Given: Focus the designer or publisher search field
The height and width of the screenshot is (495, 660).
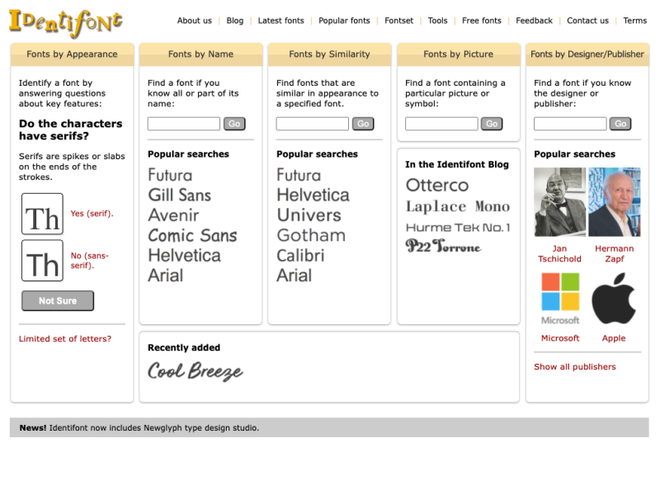Looking at the screenshot, I should coord(570,124).
